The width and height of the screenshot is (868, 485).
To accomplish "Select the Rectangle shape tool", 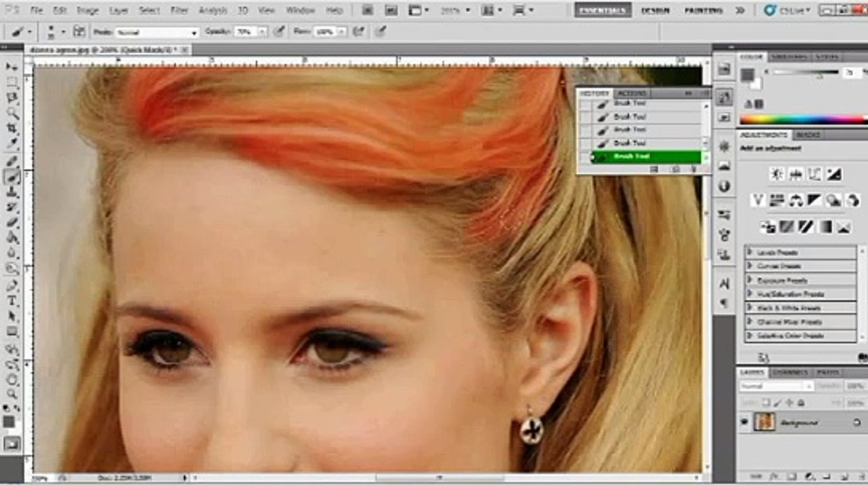I will 11,332.
